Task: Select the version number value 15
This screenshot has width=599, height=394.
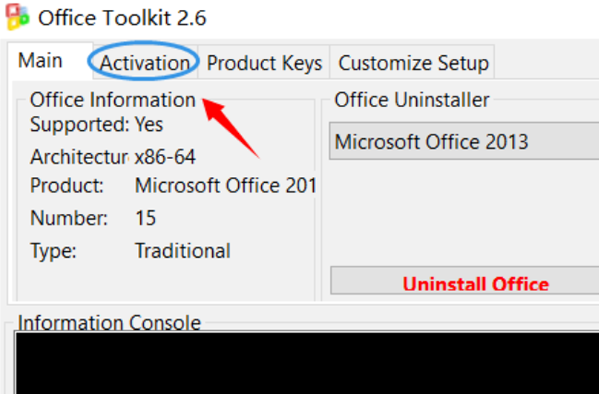Action: (146, 218)
